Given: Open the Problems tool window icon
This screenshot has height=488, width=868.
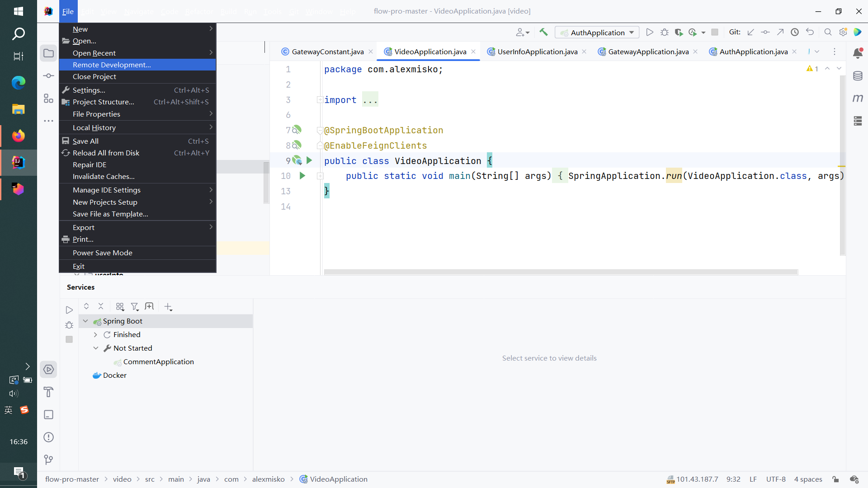Looking at the screenshot, I should pyautogui.click(x=48, y=437).
